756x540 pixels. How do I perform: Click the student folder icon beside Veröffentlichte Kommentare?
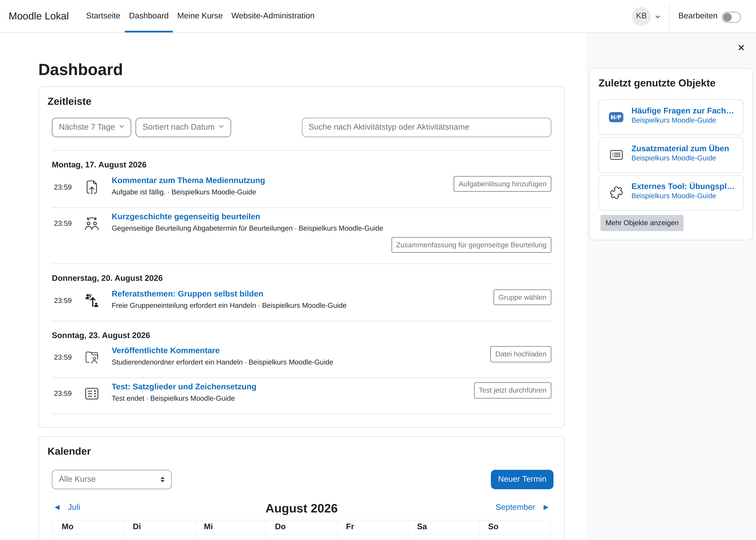[x=92, y=357]
